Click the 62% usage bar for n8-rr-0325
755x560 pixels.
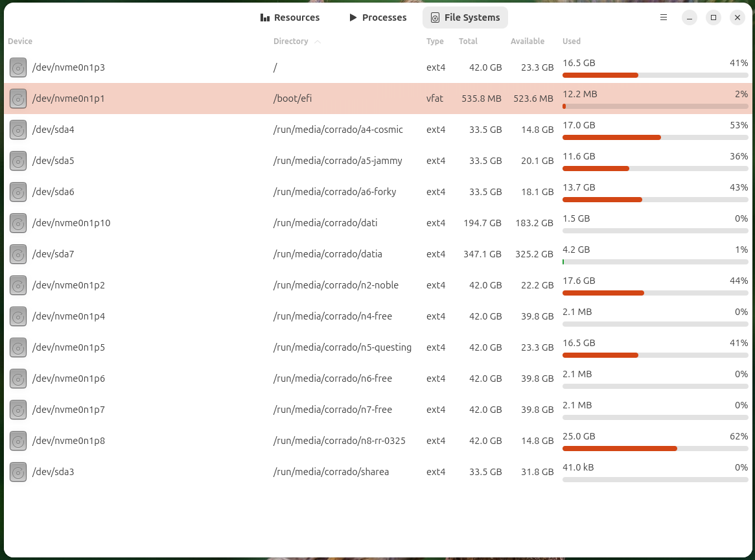point(655,449)
